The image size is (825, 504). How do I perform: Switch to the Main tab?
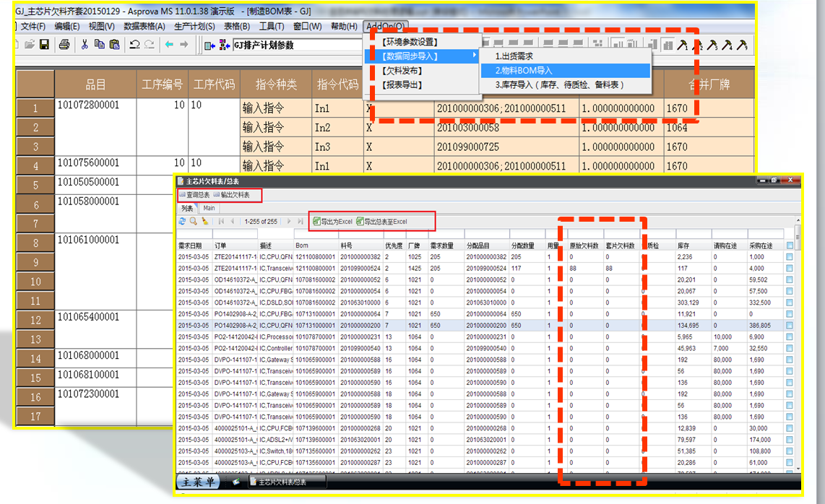point(209,209)
